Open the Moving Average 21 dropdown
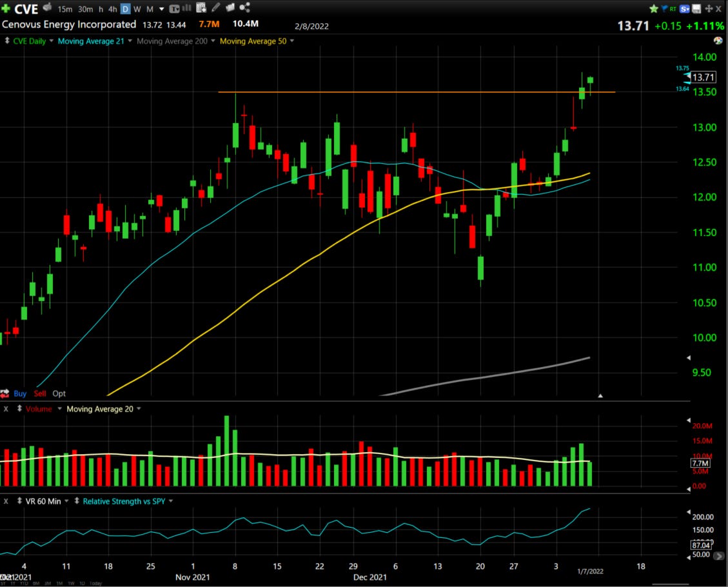The width and height of the screenshot is (728, 587). [130, 41]
